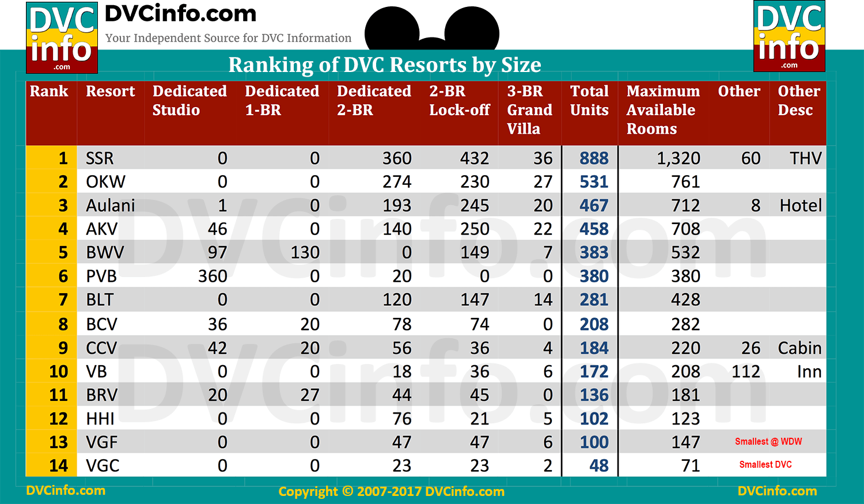Open the bottom-left DVCinfo.com footer link
The image size is (864, 504).
click(66, 491)
